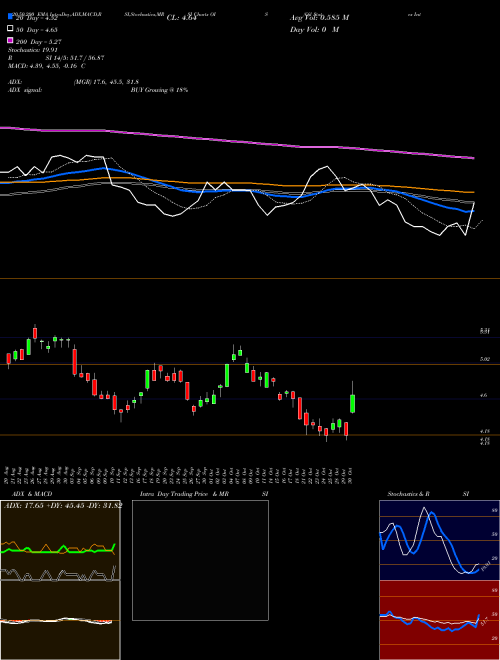Click the "Stochastics: 19.91" readout

[x=32, y=50]
